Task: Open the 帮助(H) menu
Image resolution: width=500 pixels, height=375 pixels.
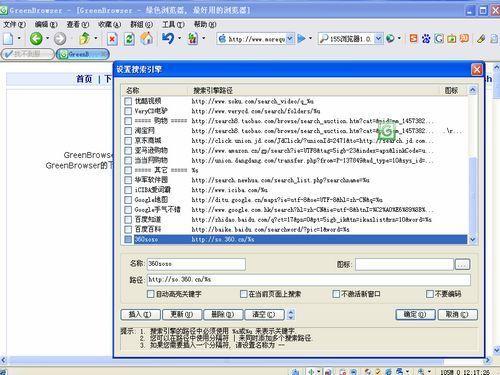Action: tap(205, 25)
